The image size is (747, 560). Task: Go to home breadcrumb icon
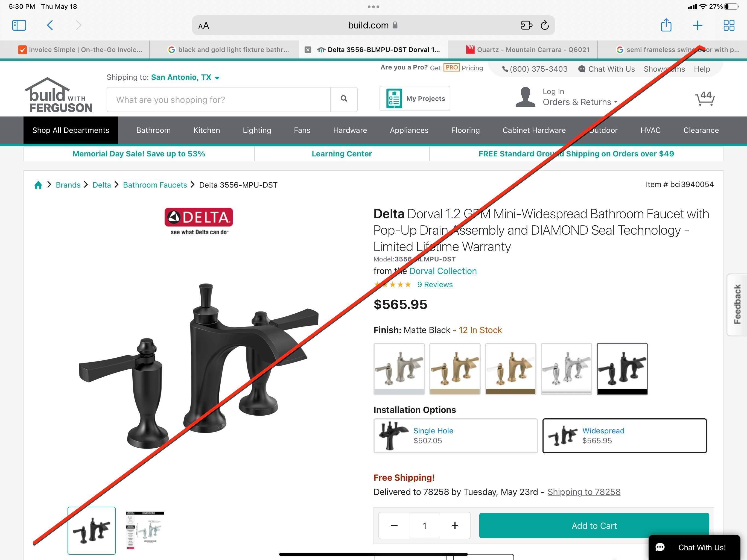[38, 185]
